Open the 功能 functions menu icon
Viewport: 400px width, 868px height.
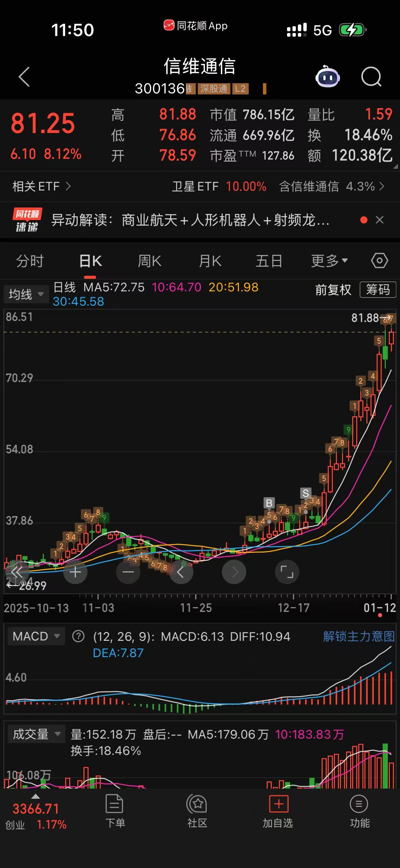[x=359, y=811]
